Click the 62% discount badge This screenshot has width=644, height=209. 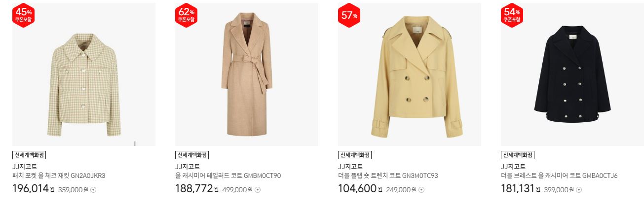tap(186, 15)
